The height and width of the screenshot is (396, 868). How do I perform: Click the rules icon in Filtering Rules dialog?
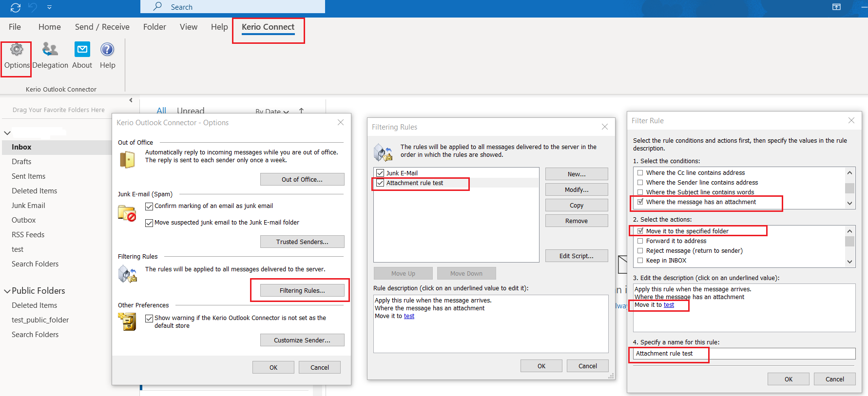pyautogui.click(x=383, y=152)
